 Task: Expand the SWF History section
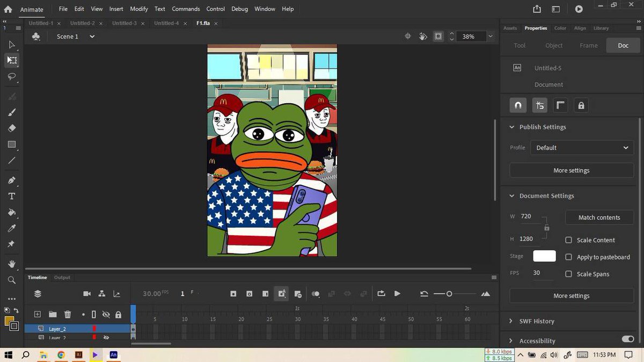tap(511, 321)
